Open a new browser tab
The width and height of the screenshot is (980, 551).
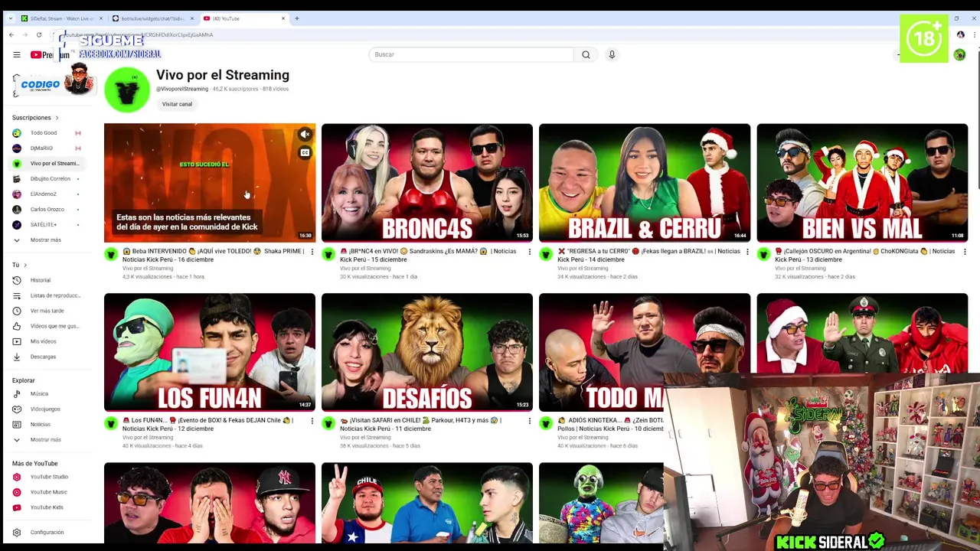point(297,18)
